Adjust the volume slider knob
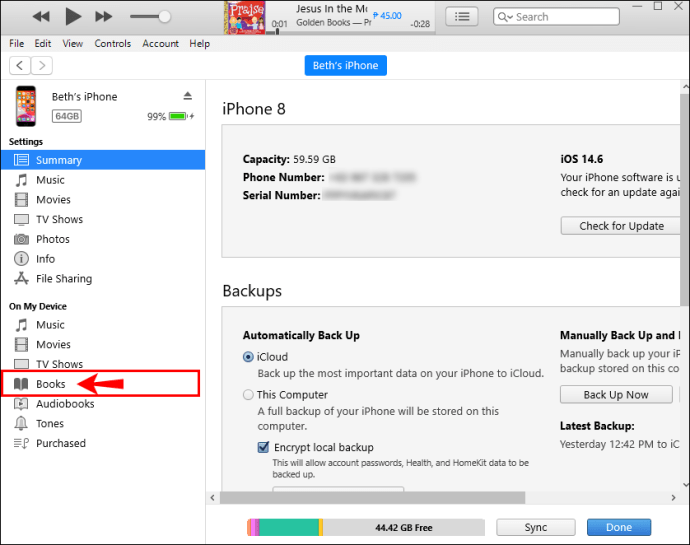The width and height of the screenshot is (690, 545). pos(164,17)
